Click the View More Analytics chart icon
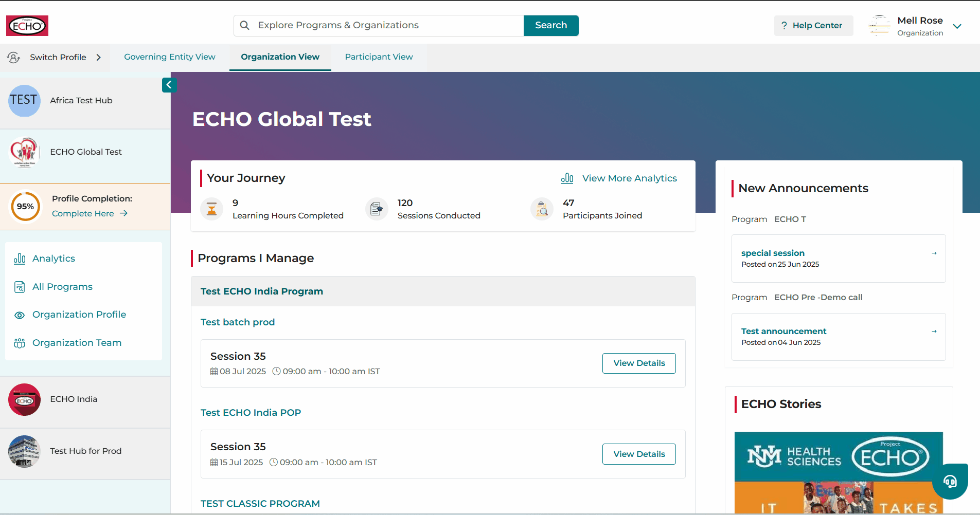This screenshot has width=980, height=515. [x=567, y=178]
